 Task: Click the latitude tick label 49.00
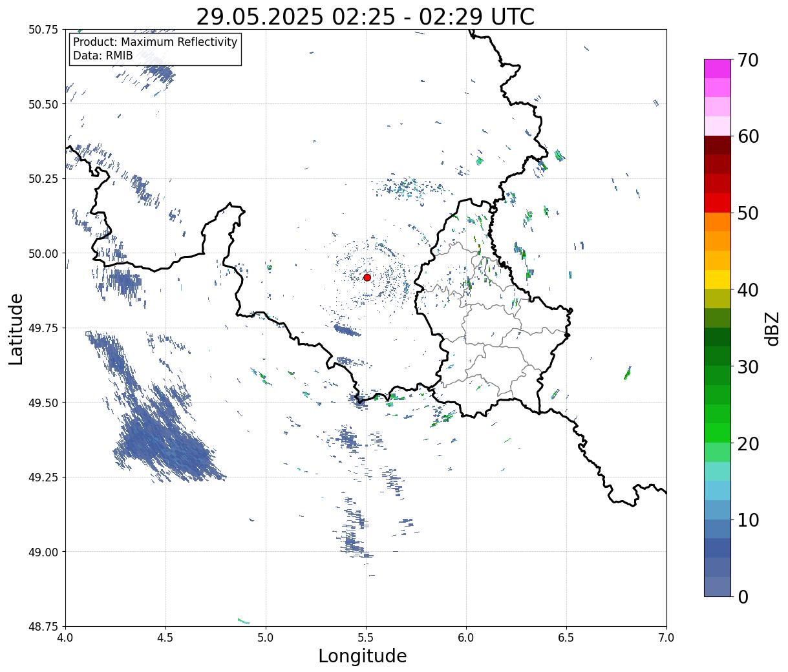43,552
